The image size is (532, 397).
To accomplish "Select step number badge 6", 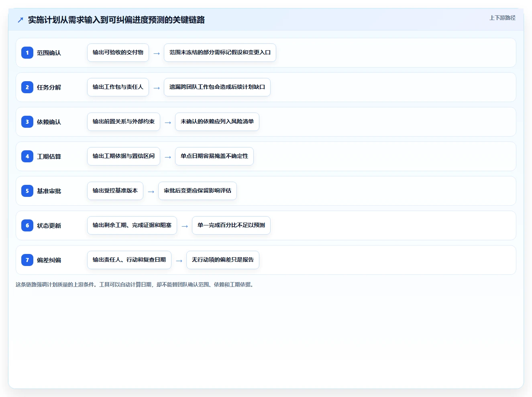I will coord(27,225).
